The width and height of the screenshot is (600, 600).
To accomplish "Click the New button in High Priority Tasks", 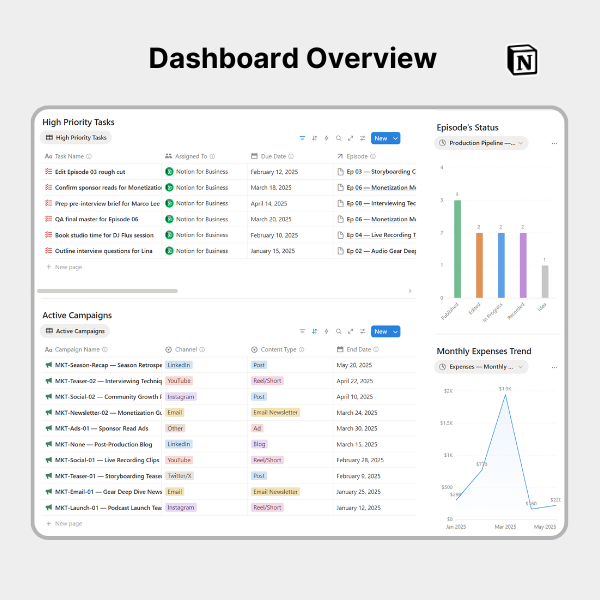I will coord(381,139).
